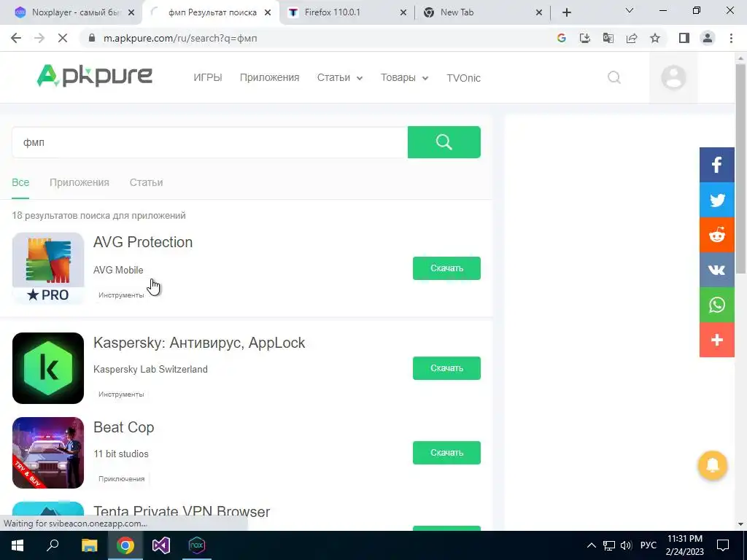Screen dimensions: 747x560
Task: Click the AVG Protection app icon
Action: pyautogui.click(x=48, y=268)
